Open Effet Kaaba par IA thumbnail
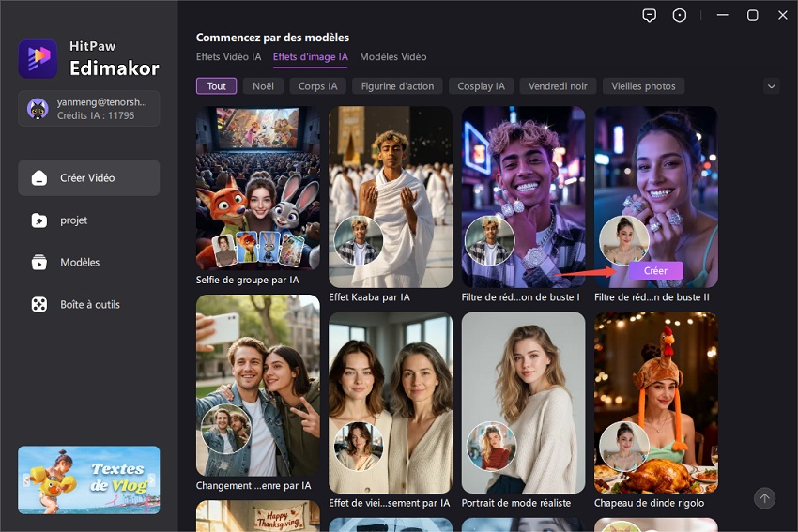The height and width of the screenshot is (532, 798). (391, 197)
